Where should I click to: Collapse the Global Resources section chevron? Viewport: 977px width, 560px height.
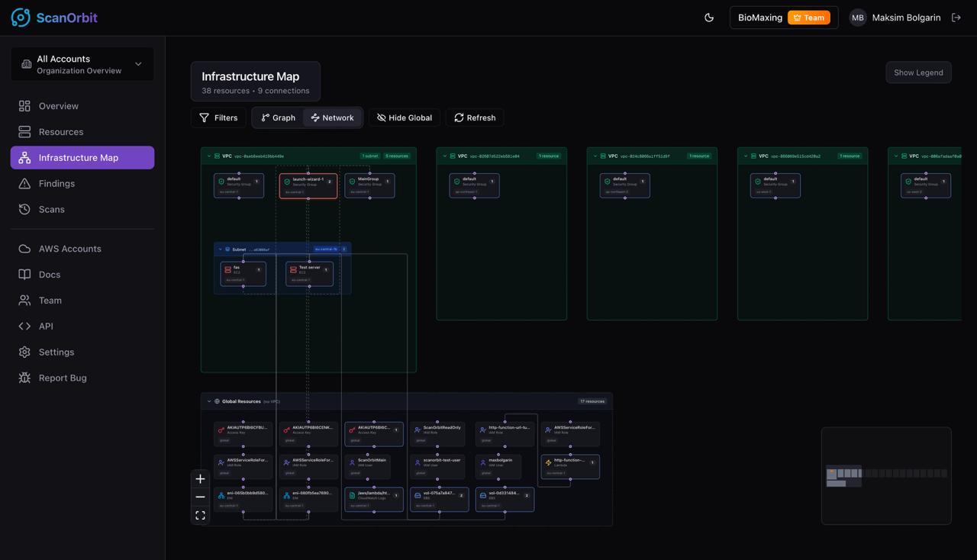(x=209, y=401)
